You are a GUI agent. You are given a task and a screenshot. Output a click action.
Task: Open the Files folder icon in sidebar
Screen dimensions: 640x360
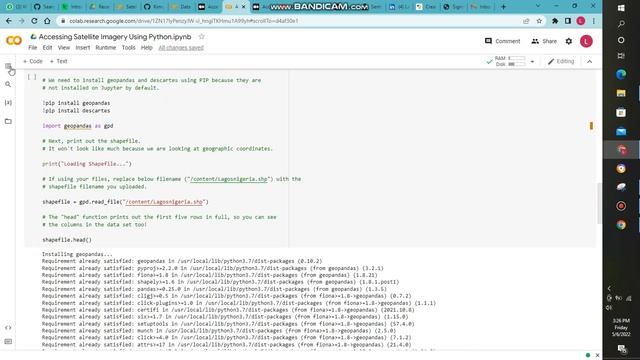(x=8, y=121)
